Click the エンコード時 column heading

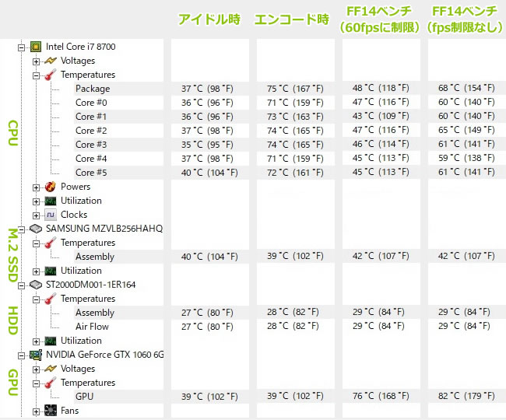click(x=292, y=19)
